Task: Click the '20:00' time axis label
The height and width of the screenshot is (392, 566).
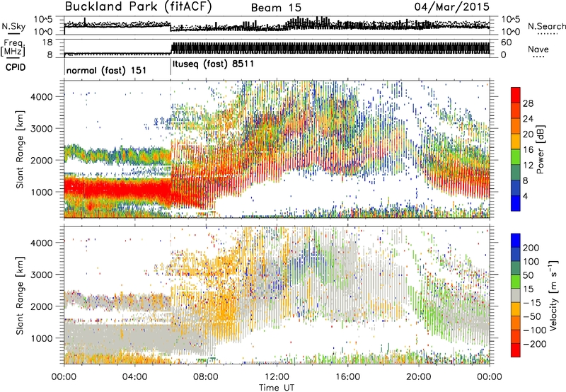Action: (x=418, y=377)
